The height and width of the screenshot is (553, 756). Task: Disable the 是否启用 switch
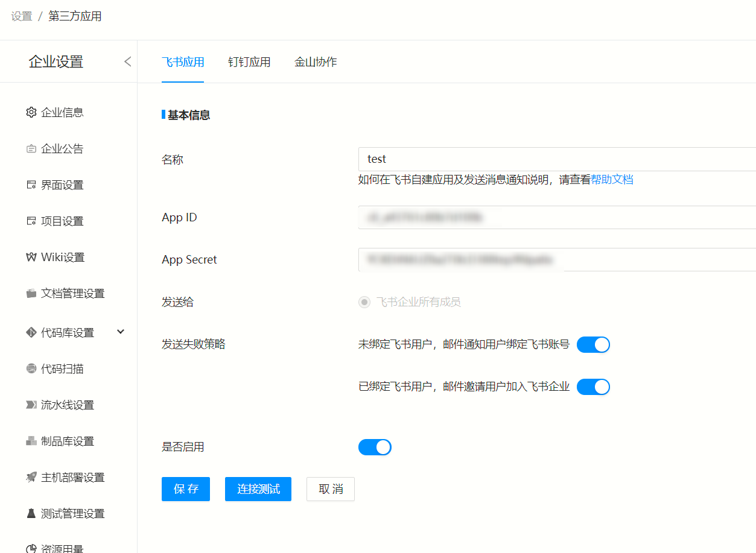[x=375, y=447]
